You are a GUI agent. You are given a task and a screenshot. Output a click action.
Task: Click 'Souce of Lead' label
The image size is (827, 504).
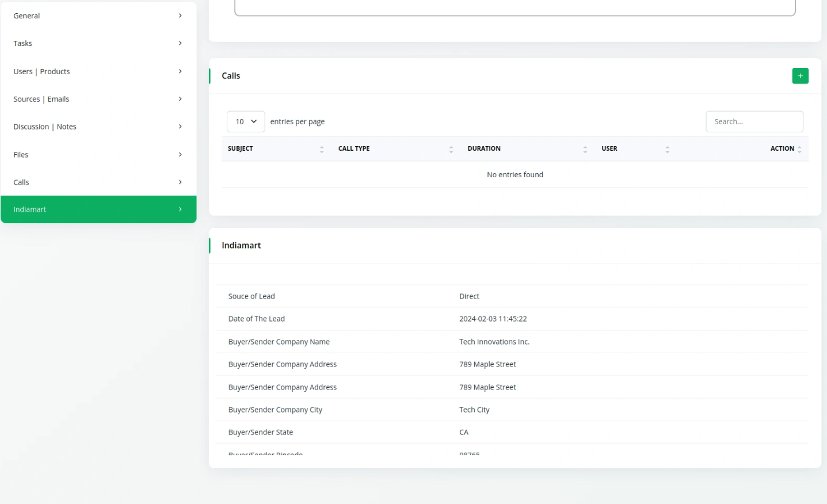click(251, 296)
